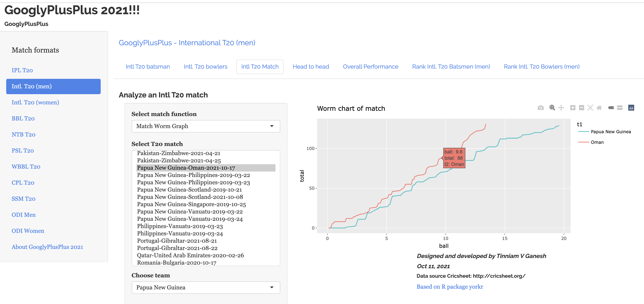Viewport: 644px width, 304px height.
Task: Enable compare data on hover icon
Action: 620,108
